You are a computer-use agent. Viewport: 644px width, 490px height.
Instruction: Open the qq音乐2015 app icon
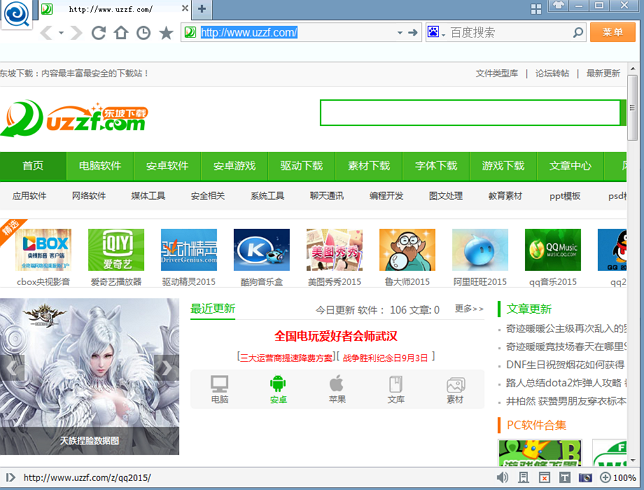pos(553,250)
